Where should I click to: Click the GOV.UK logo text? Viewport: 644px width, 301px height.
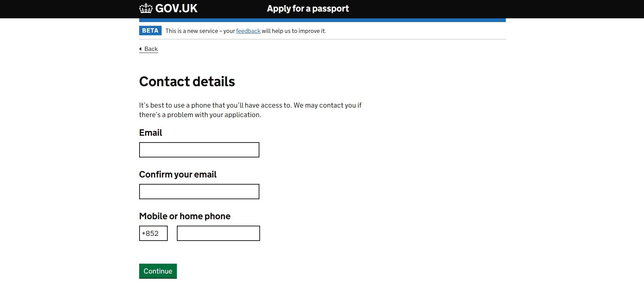coord(176,8)
